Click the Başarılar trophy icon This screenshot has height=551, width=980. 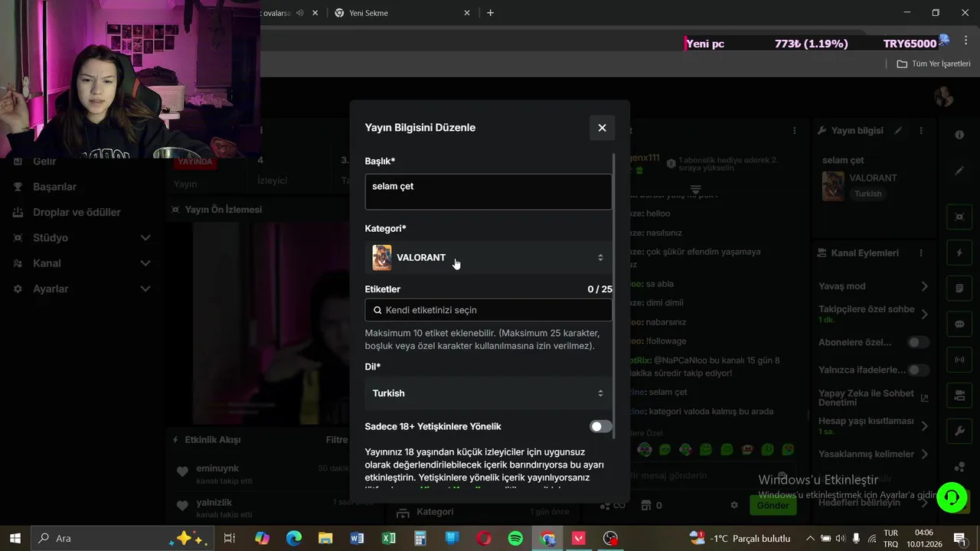pos(18,187)
